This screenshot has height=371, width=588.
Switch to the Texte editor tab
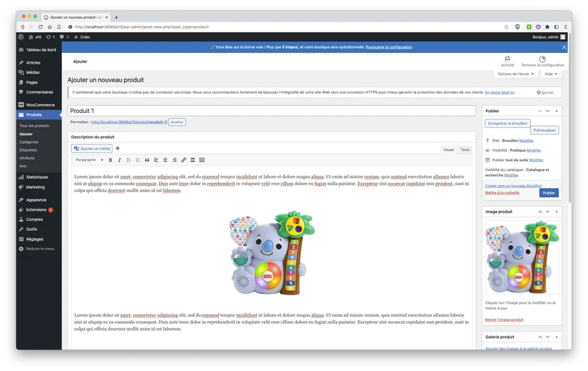[465, 150]
